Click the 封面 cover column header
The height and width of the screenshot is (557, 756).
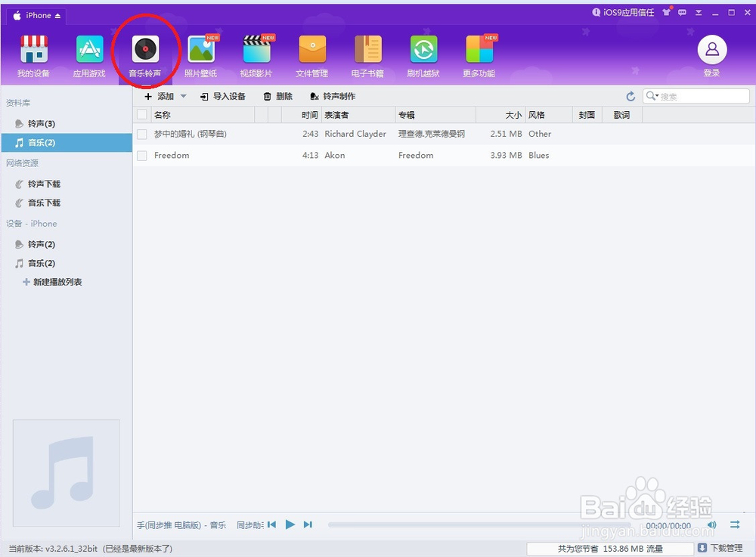(x=587, y=115)
